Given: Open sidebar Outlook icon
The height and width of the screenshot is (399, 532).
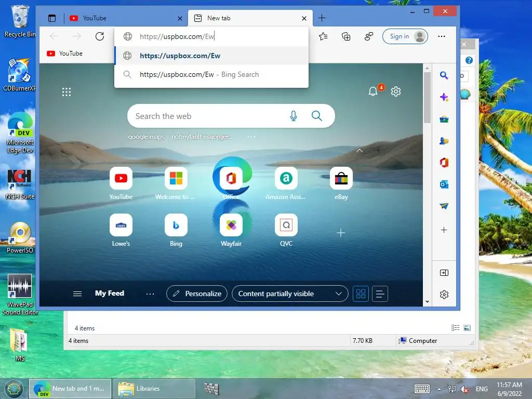Looking at the screenshot, I should coord(444,184).
